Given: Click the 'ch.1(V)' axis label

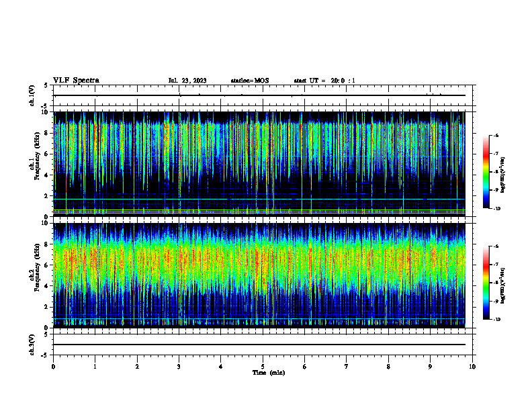Looking at the screenshot, I should [x=32, y=95].
